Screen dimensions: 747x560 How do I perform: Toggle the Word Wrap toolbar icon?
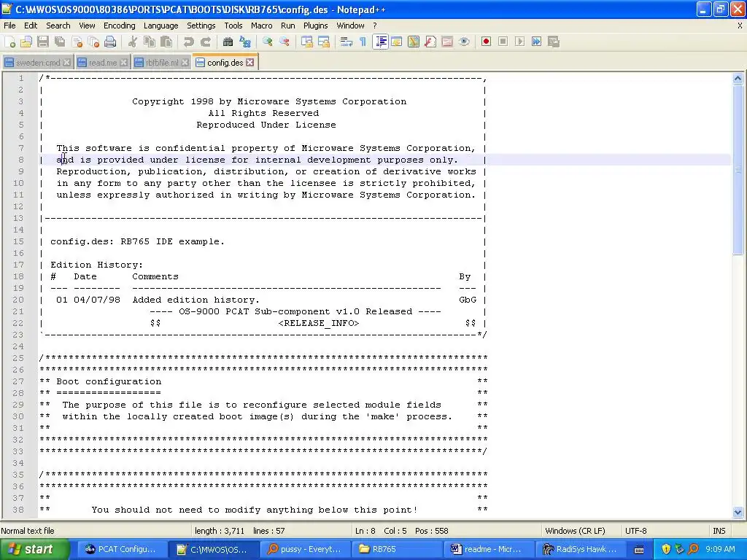pyautogui.click(x=347, y=42)
